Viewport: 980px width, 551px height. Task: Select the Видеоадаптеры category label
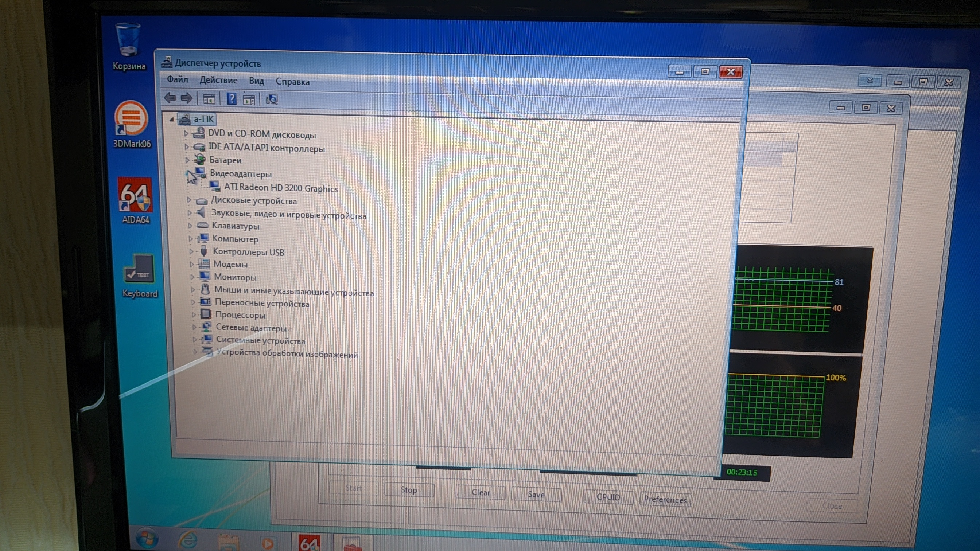pos(241,174)
